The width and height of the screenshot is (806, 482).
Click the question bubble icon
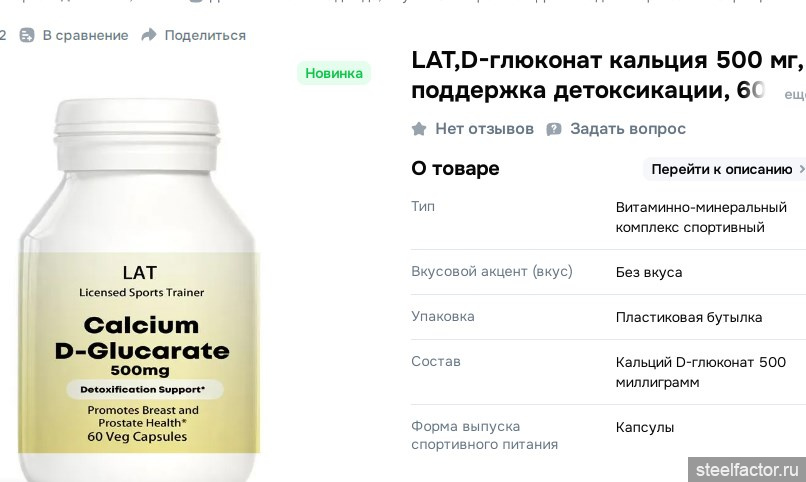pos(554,129)
